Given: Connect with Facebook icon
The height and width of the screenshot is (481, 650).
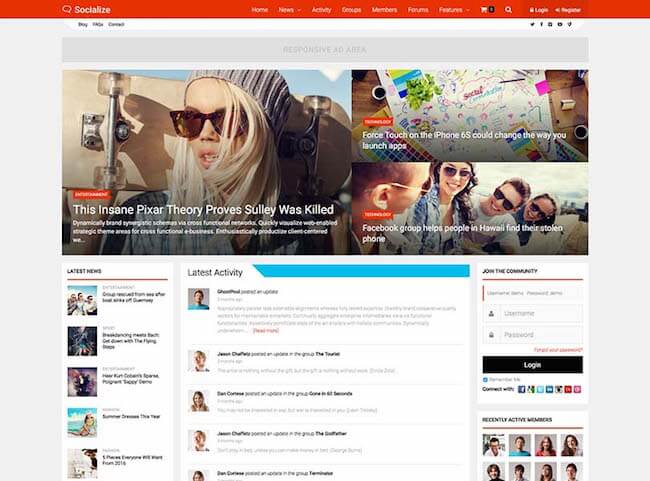Looking at the screenshot, I should 521,389.
